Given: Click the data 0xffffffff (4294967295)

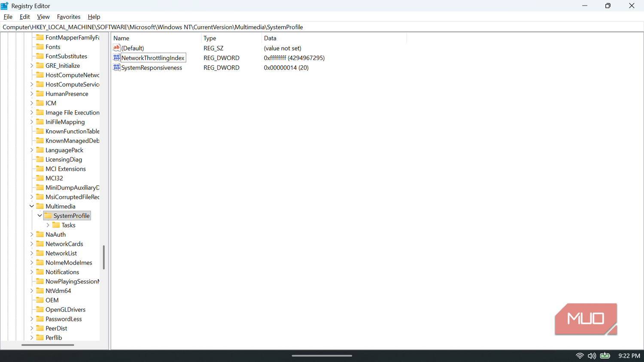Looking at the screenshot, I should pos(294,58).
